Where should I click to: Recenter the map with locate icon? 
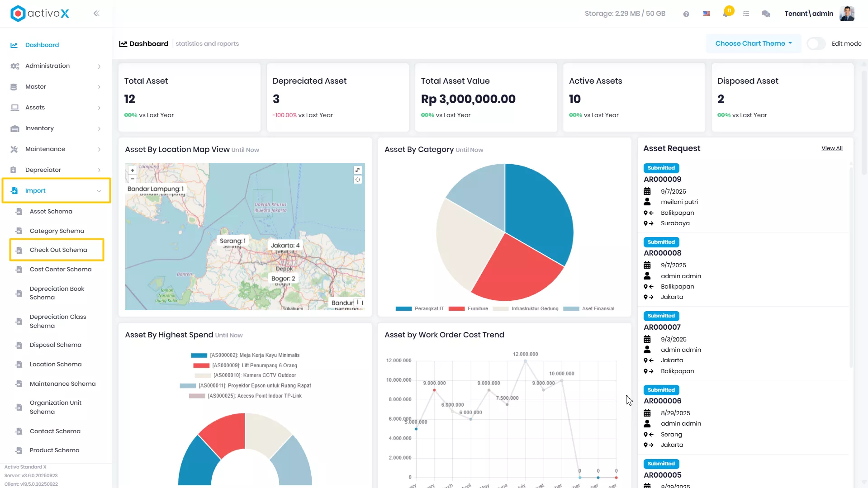357,180
